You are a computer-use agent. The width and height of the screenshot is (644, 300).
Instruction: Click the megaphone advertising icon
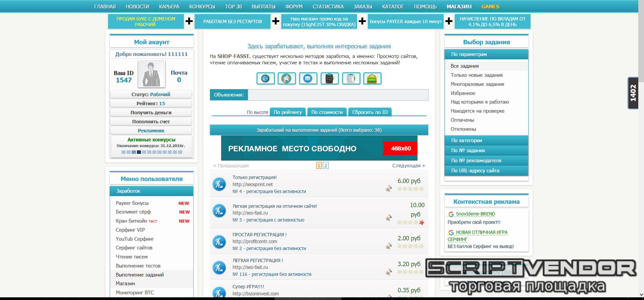[x=287, y=78]
